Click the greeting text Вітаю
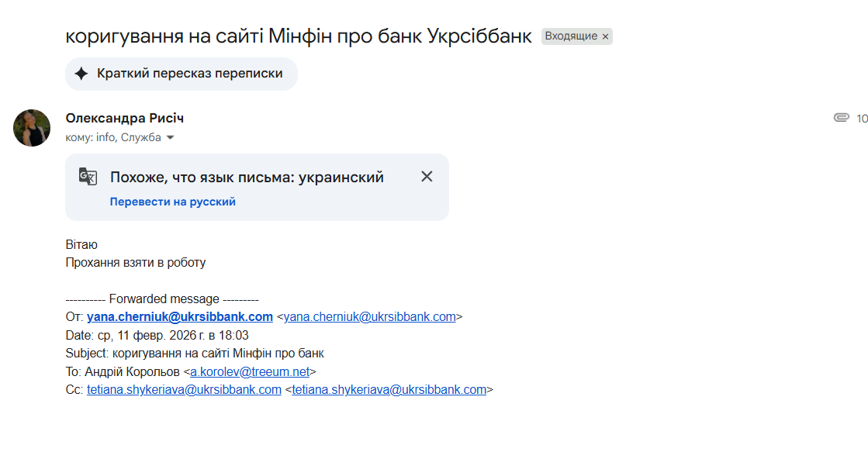This screenshot has width=868, height=459. [x=81, y=244]
